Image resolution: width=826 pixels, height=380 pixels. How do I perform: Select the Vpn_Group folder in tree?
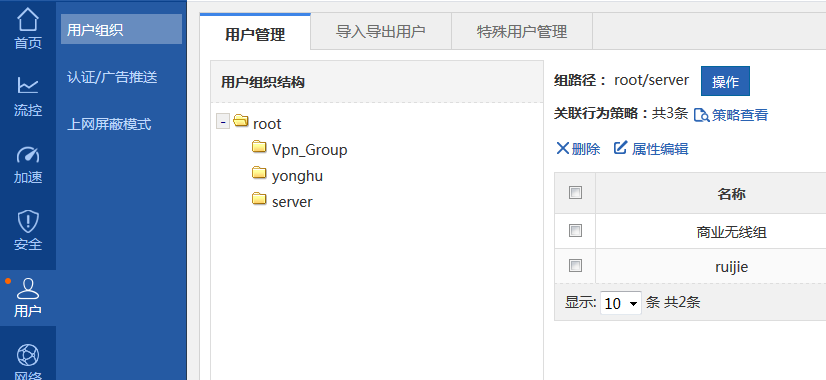[300, 150]
